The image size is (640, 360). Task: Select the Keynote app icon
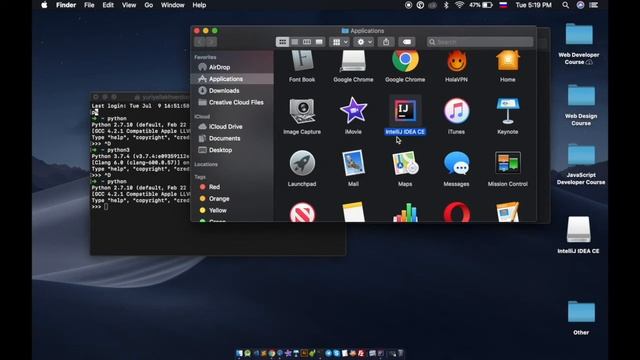[x=508, y=111]
